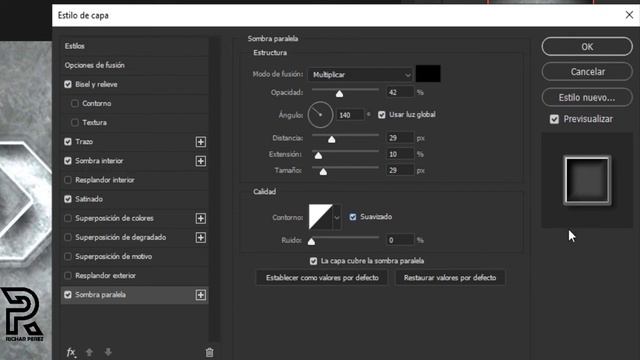Enable the Textura sub-effect checkbox
The width and height of the screenshot is (640, 360).
click(x=75, y=122)
